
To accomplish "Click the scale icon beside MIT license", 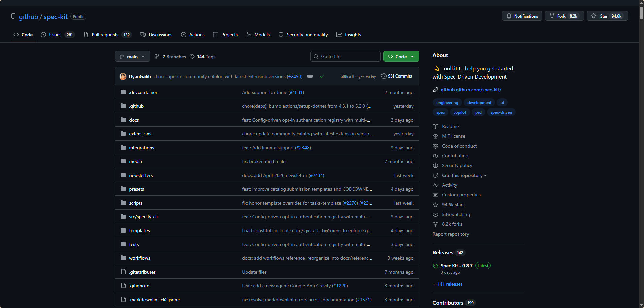I will point(436,136).
